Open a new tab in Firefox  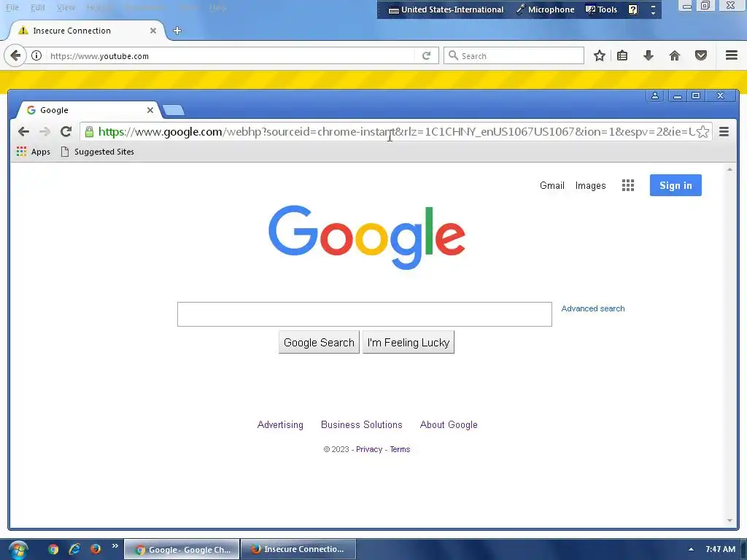177,31
